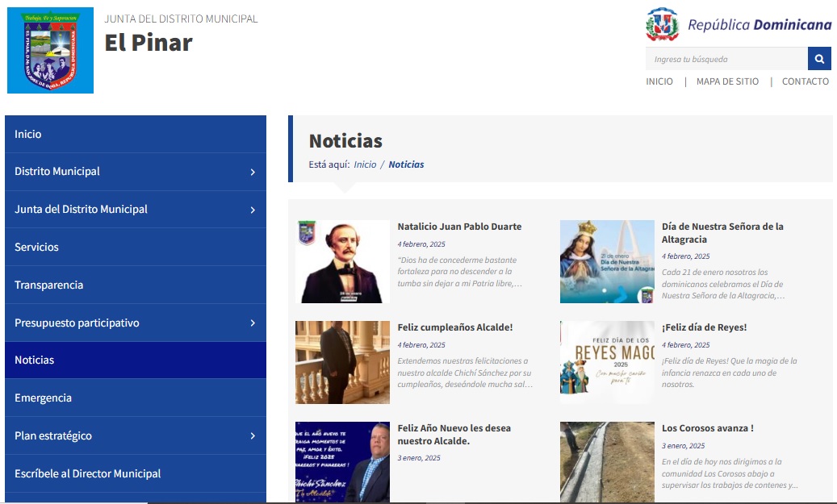Type in the Ingresa tu búsqueda field
837x504 pixels.
click(726, 59)
